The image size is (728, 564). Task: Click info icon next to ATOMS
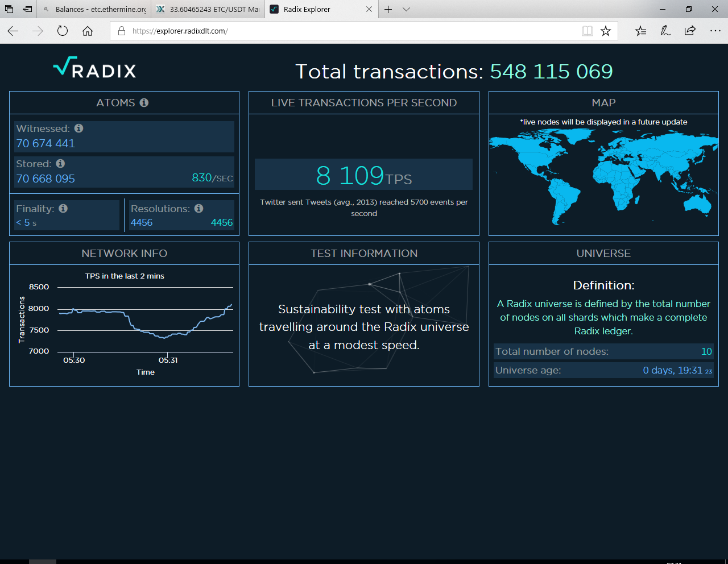(144, 102)
